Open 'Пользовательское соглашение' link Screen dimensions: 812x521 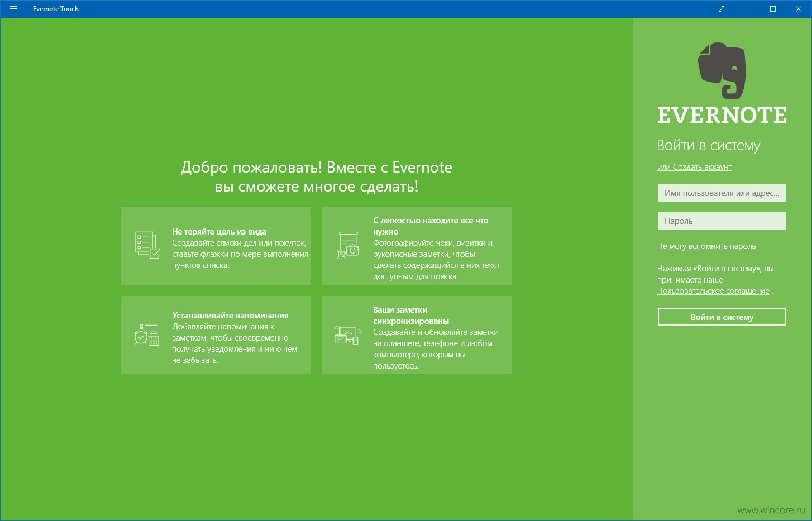713,291
